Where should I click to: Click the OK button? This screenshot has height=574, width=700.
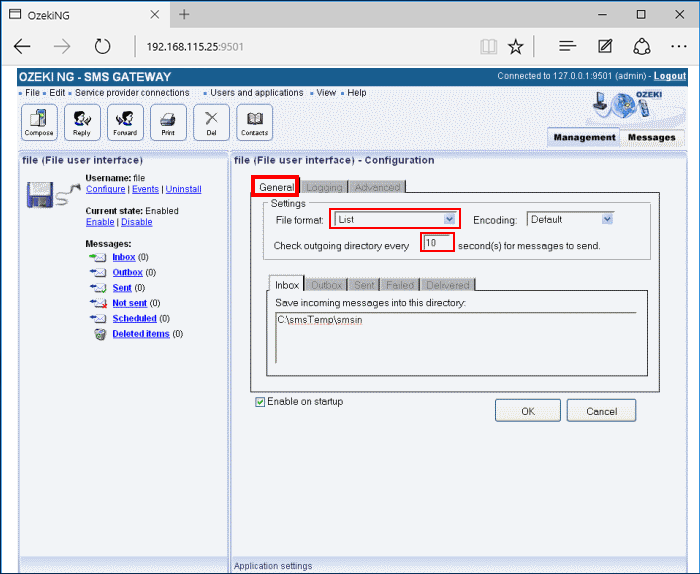(528, 411)
